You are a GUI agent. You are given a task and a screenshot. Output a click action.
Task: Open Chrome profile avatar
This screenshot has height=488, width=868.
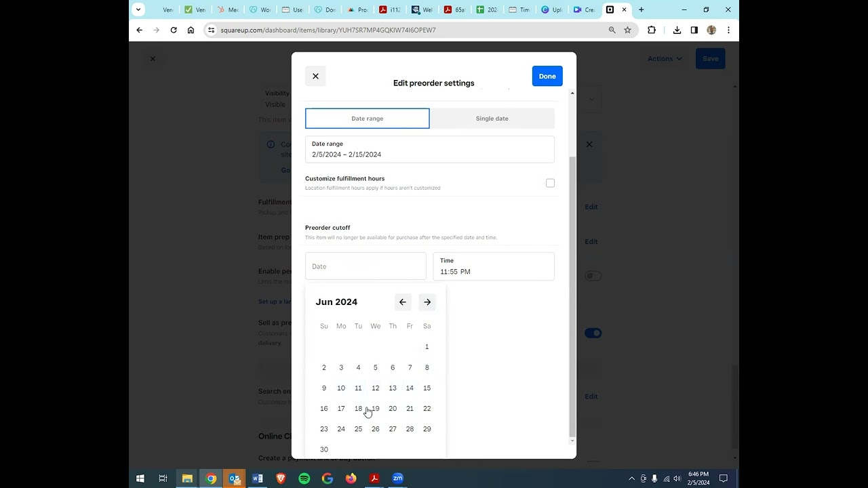pos(711,30)
